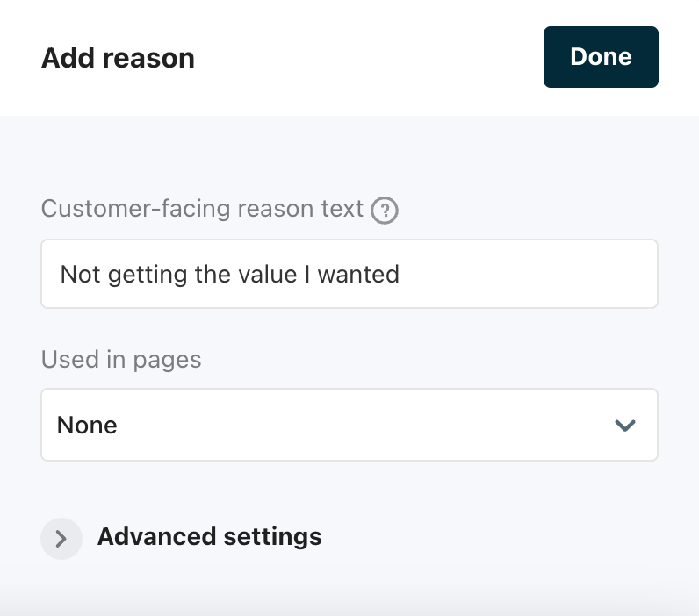Show the tooltip for reason text help
Viewport: 699px width, 616px height.
(x=385, y=211)
